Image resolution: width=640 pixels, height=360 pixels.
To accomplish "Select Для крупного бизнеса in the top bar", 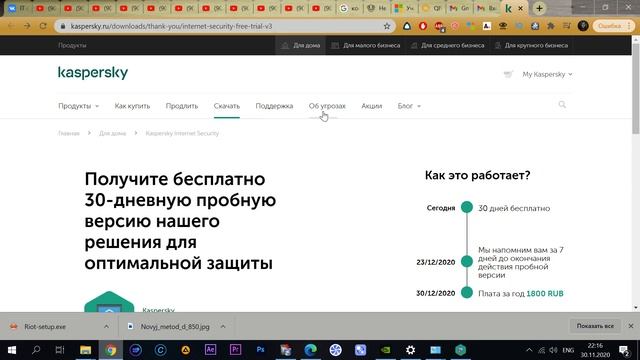I will [x=531, y=45].
